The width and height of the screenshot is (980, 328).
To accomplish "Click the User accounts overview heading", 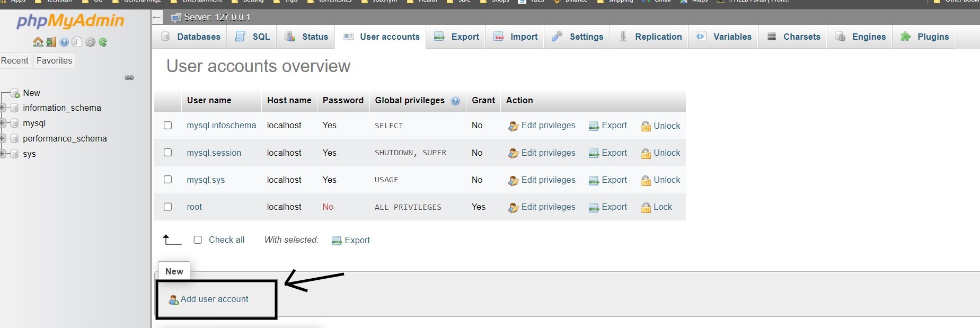I will pyautogui.click(x=258, y=66).
